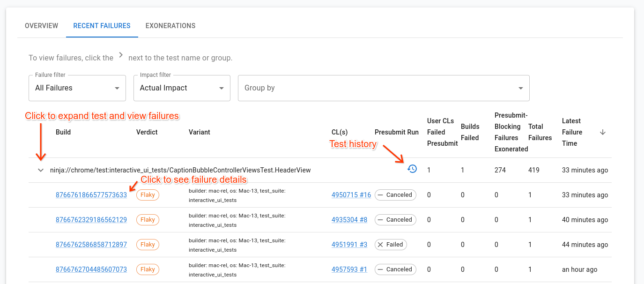The image size is (644, 284).
Task: Switch to the Overview tab
Action: (x=42, y=26)
